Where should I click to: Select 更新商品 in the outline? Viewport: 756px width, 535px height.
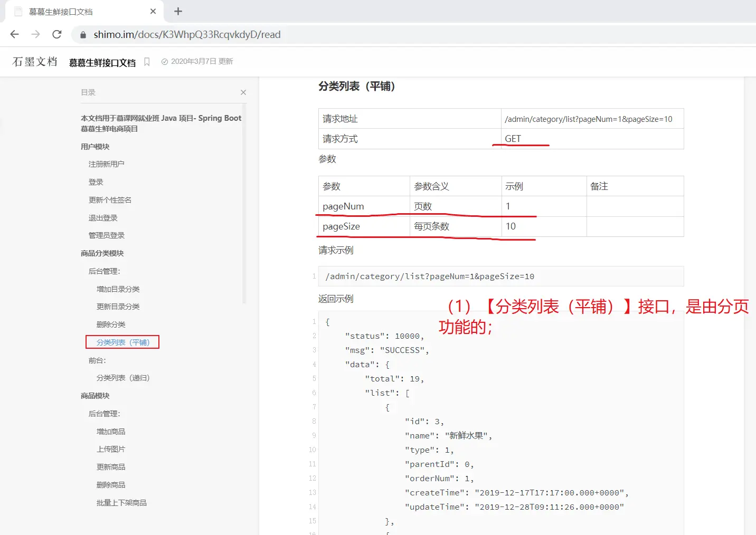coord(111,467)
